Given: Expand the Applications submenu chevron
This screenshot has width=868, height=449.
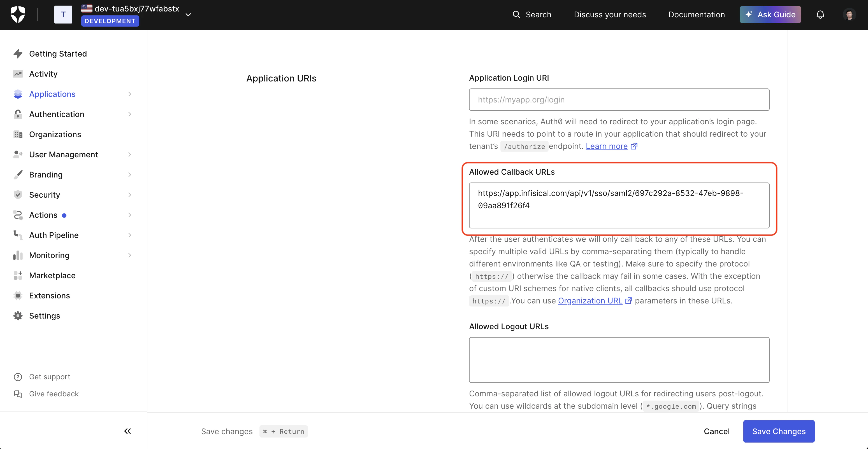Looking at the screenshot, I should 130,94.
